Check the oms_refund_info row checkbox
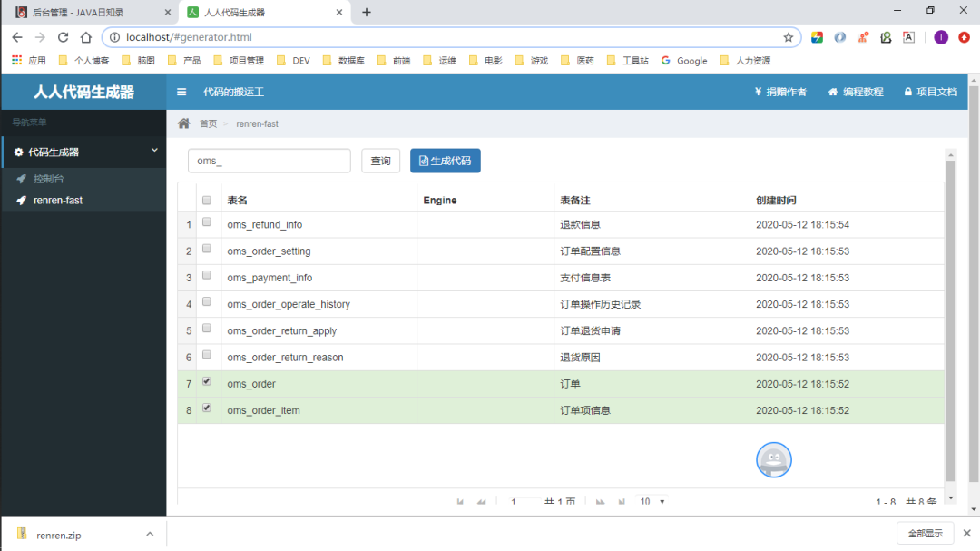 (x=207, y=222)
